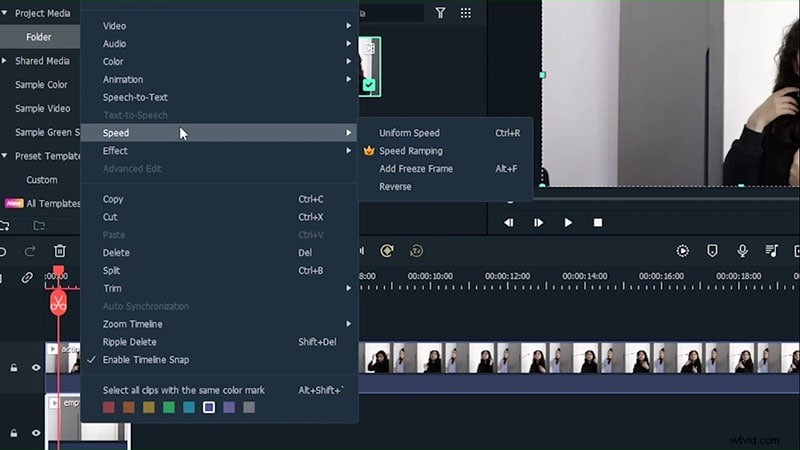
Task: Stop the preview playback
Action: [598, 223]
